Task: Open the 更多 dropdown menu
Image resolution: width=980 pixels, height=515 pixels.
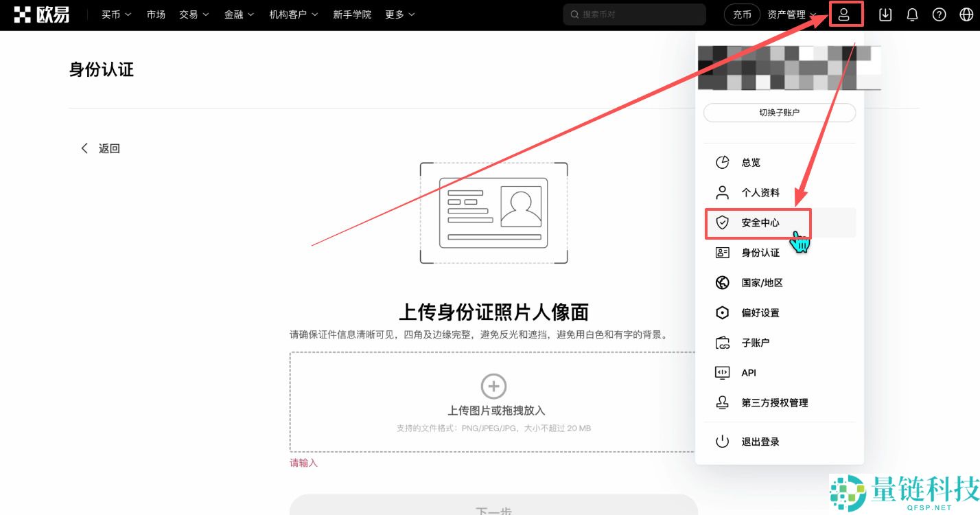Action: tap(399, 14)
